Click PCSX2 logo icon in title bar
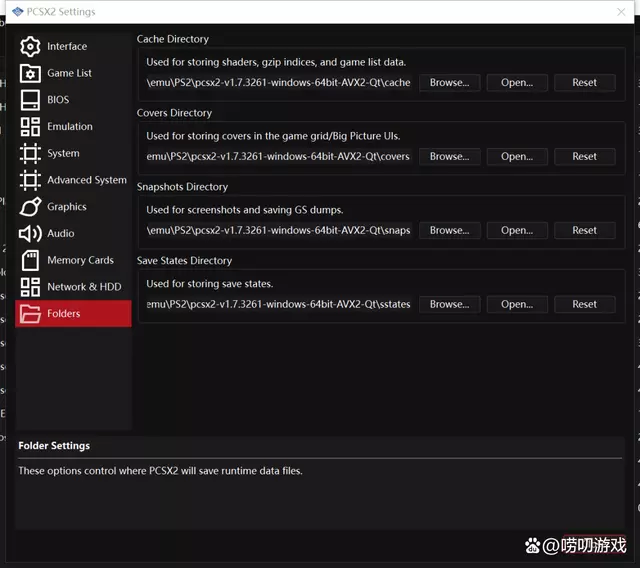This screenshot has height=568, width=640. (18, 12)
